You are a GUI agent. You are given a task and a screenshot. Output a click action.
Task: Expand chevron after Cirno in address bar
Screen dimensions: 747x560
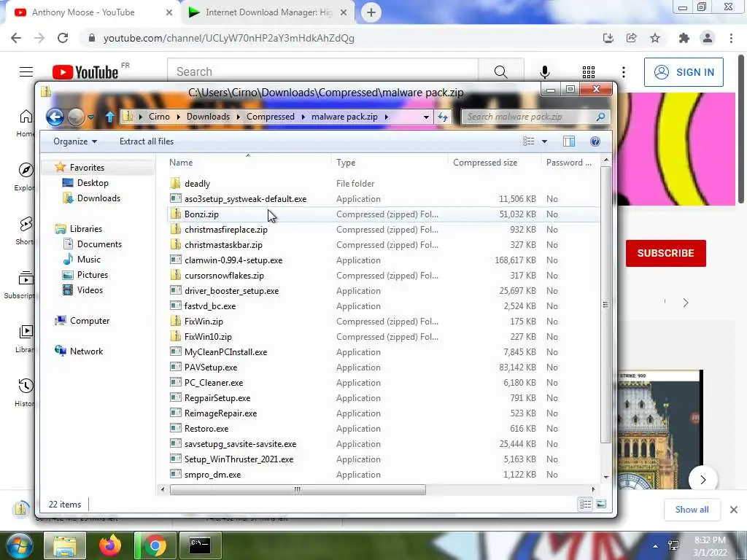178,117
